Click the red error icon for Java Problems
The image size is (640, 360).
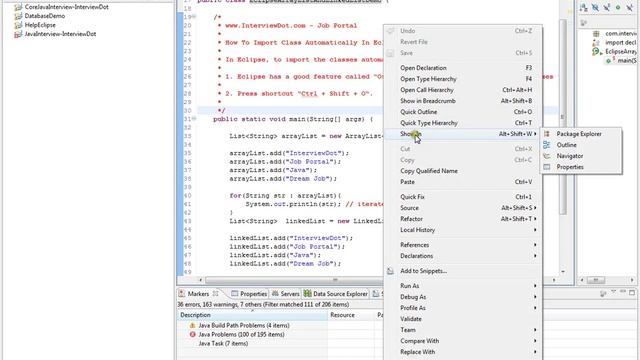192,335
